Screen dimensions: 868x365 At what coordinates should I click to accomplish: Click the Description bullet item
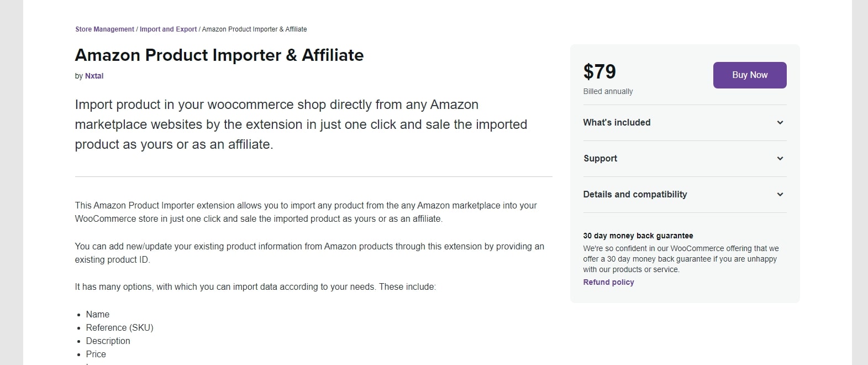(x=108, y=341)
